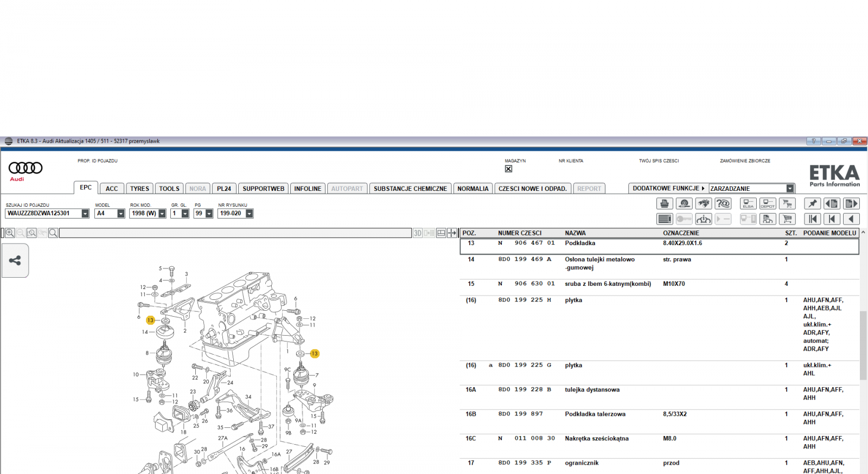This screenshot has width=868, height=474.
Task: Jump to first entry double-bar arrow icon
Action: tap(812, 219)
